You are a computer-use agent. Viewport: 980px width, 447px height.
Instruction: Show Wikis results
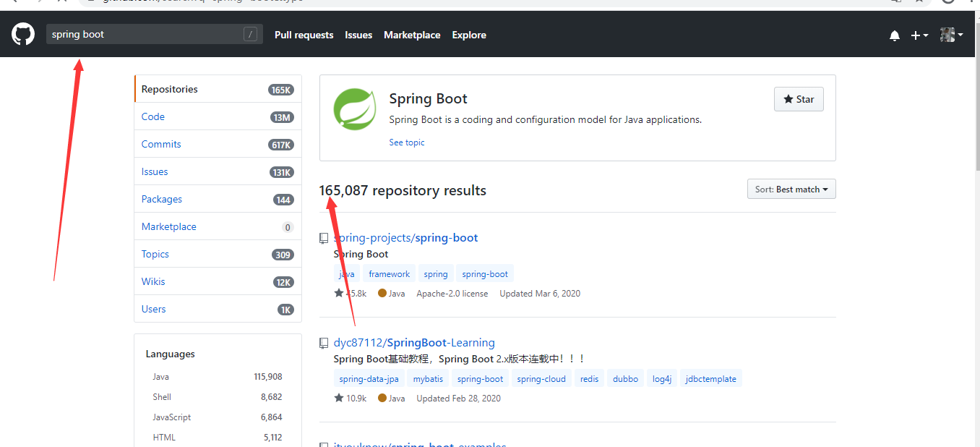pyautogui.click(x=218, y=281)
